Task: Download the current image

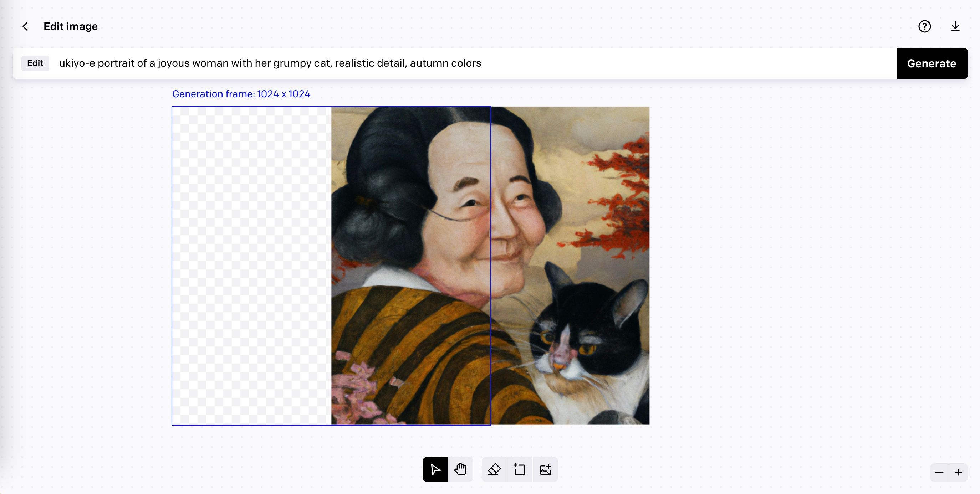Action: 956,26
